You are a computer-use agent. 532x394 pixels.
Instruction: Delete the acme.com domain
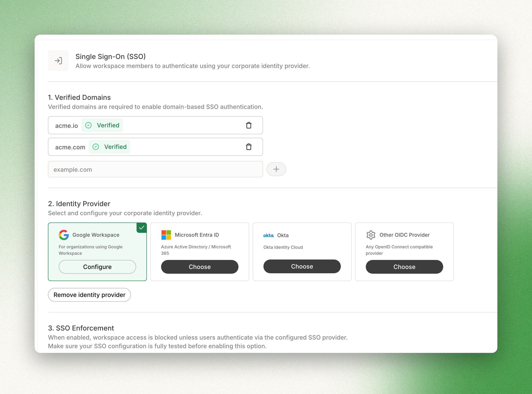pos(249,147)
